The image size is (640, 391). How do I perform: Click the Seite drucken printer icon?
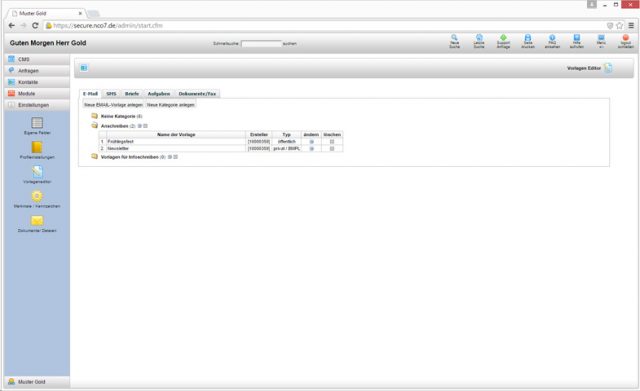click(x=528, y=38)
